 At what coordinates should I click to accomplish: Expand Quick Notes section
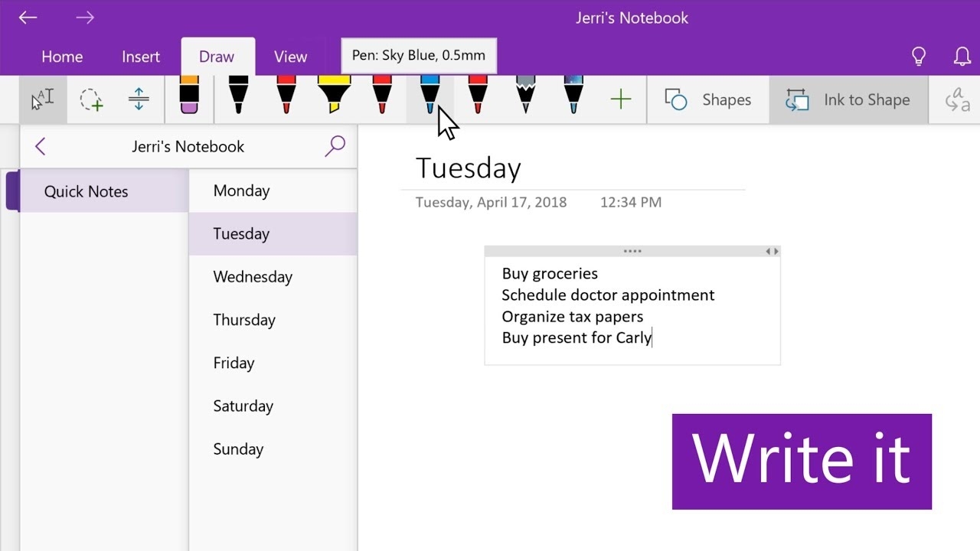[x=86, y=191]
